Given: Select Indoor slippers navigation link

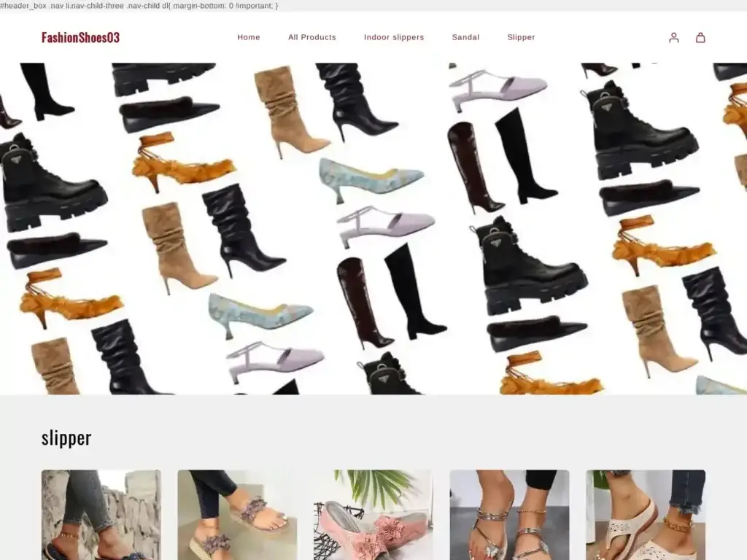Looking at the screenshot, I should 394,37.
